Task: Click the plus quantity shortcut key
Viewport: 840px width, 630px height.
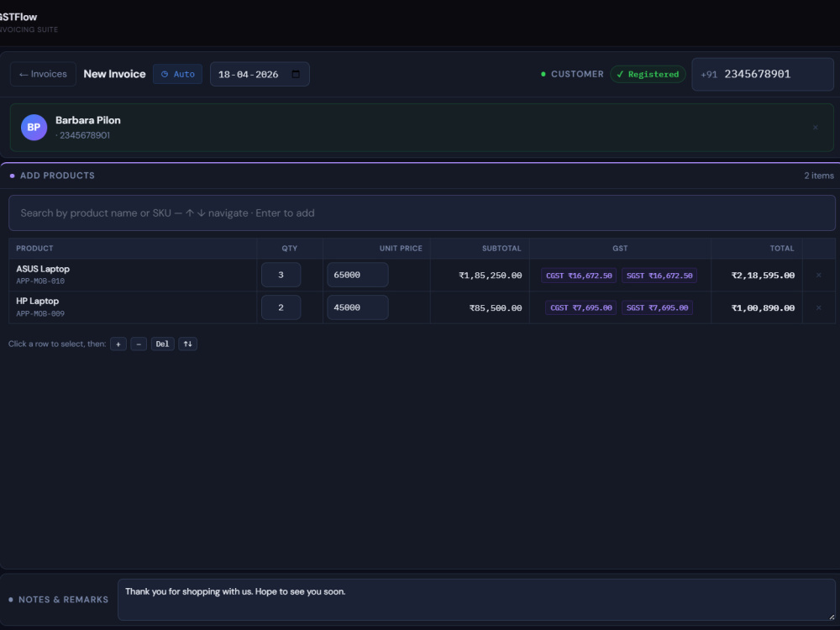Action: point(118,344)
